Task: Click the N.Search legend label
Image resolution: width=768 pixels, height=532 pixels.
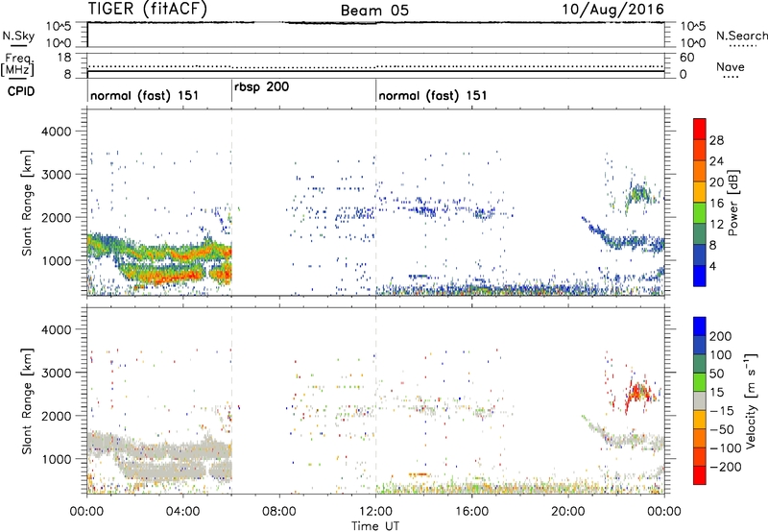Action: 742,36
